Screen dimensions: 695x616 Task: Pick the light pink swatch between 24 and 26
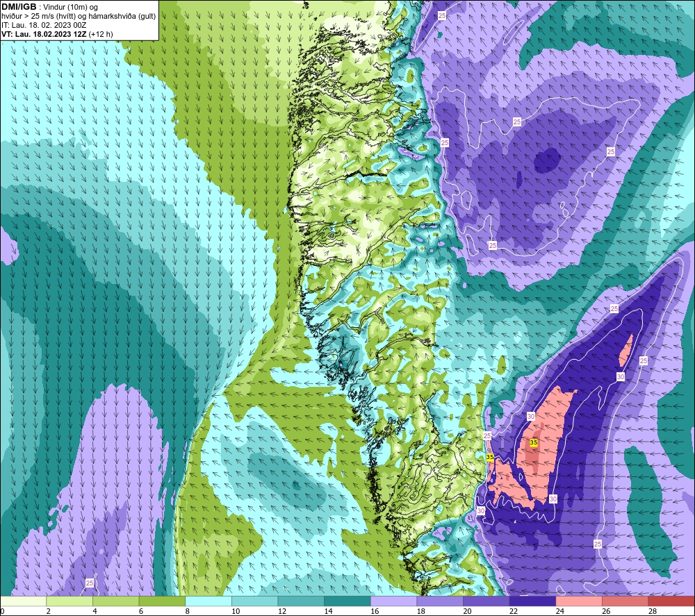(579, 601)
